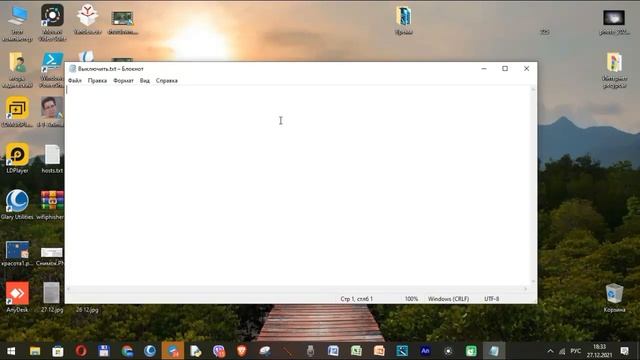
Task: Select the wifiphisher archive icon
Action: pos(51,205)
